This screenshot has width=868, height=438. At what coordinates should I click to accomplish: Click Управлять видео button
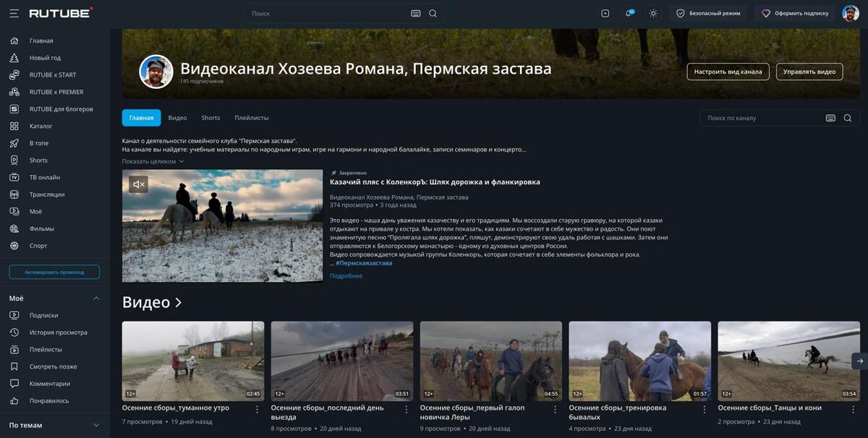pos(809,72)
